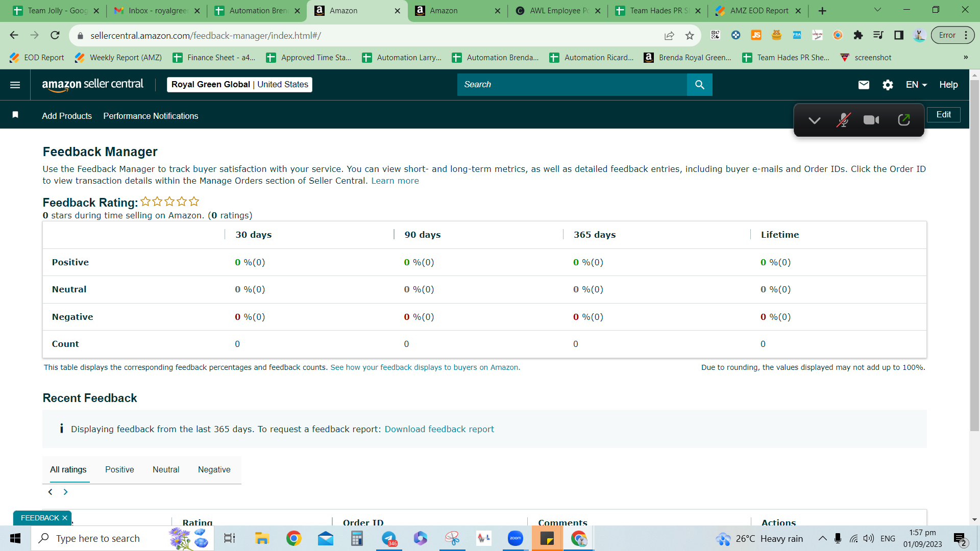Open the EN language dropdown
This screenshot has height=551, width=980.
(x=916, y=85)
